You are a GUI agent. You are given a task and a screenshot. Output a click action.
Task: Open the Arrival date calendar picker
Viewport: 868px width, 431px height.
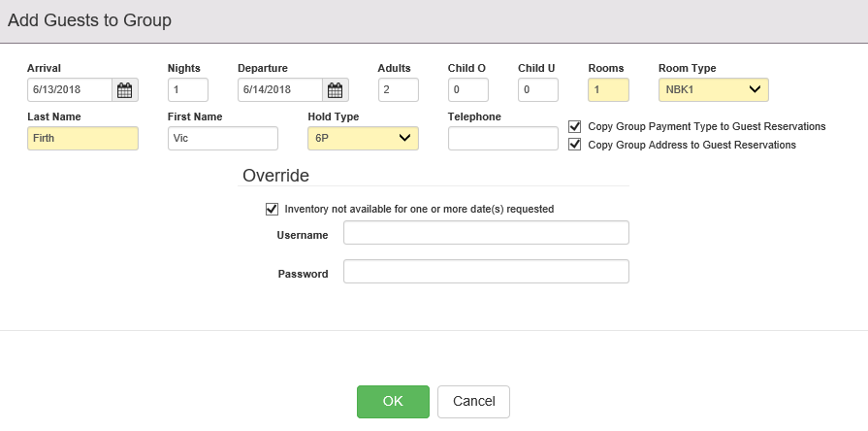coord(125,90)
